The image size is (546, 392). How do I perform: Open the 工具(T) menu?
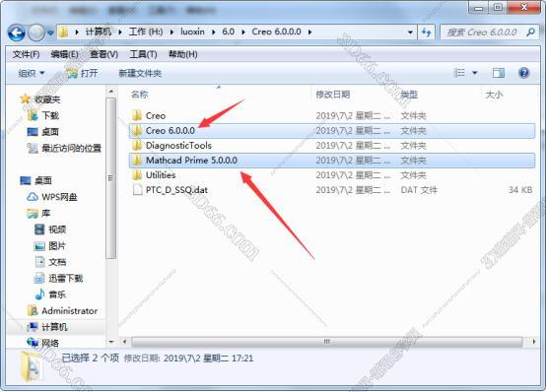pos(143,54)
